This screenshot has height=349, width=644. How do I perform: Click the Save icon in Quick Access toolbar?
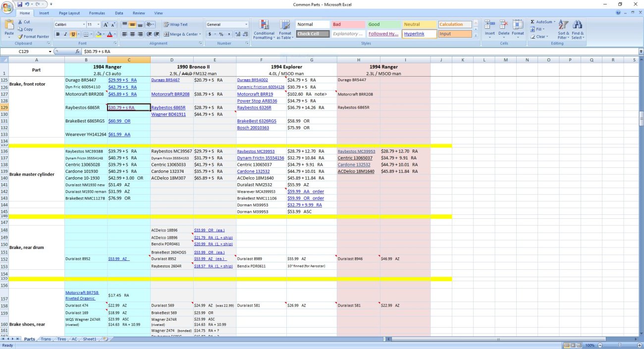click(20, 4)
